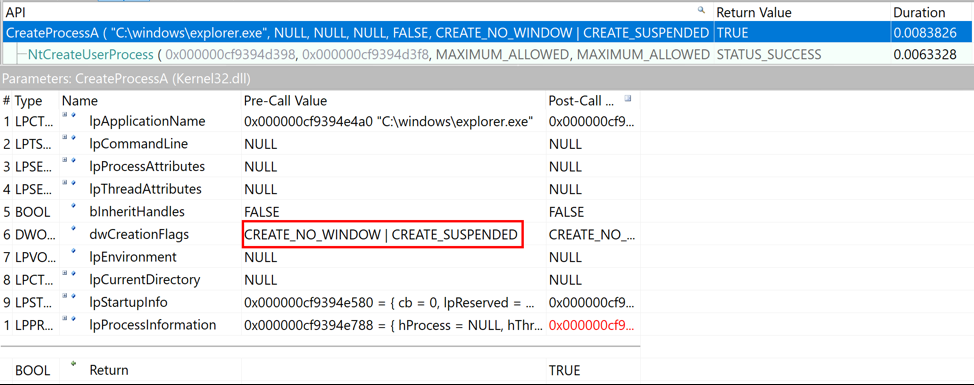Click the NULL pre-call value of lpEnvironment
This screenshot has width=974, height=385.
(x=260, y=257)
